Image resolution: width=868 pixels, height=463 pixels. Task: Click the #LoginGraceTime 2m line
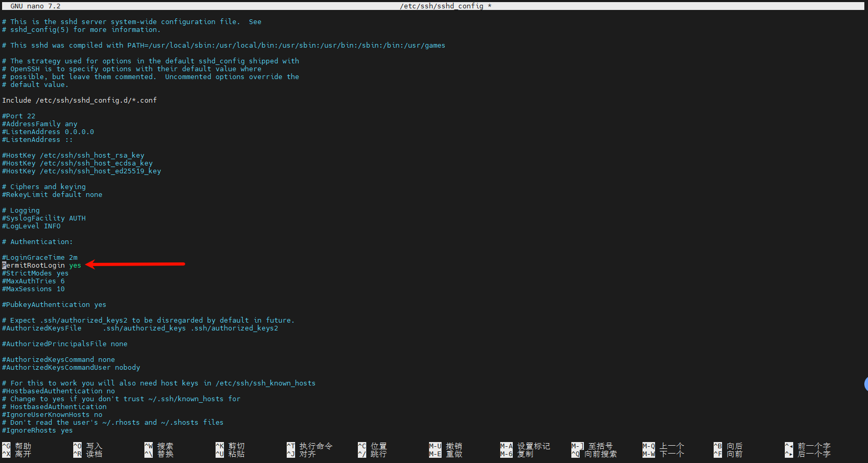pyautogui.click(x=40, y=258)
